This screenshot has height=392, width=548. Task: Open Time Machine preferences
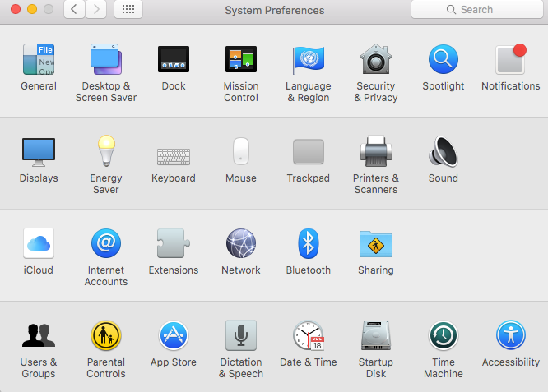click(444, 335)
